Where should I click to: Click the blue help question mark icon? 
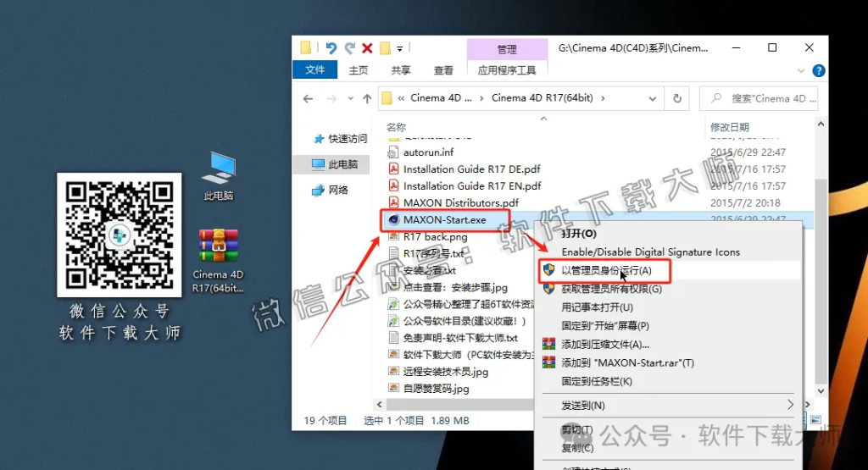tap(819, 71)
